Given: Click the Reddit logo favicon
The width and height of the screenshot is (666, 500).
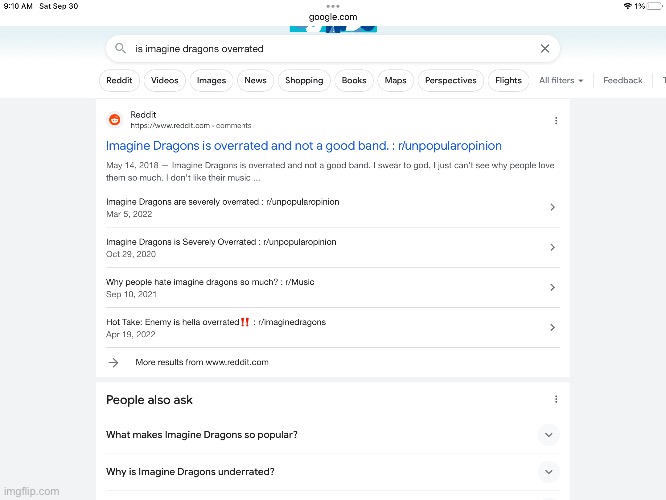Looking at the screenshot, I should click(114, 120).
